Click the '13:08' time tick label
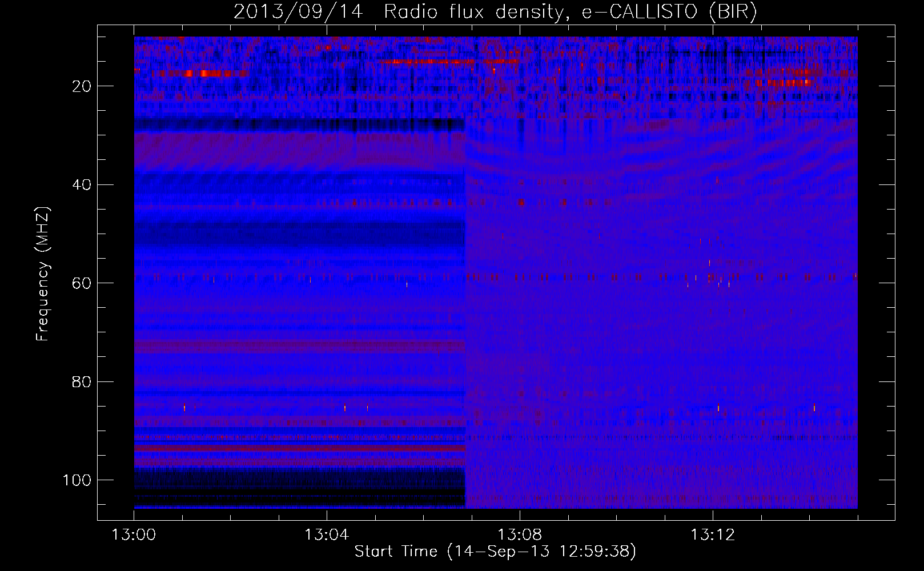The height and width of the screenshot is (571, 924). click(x=520, y=535)
